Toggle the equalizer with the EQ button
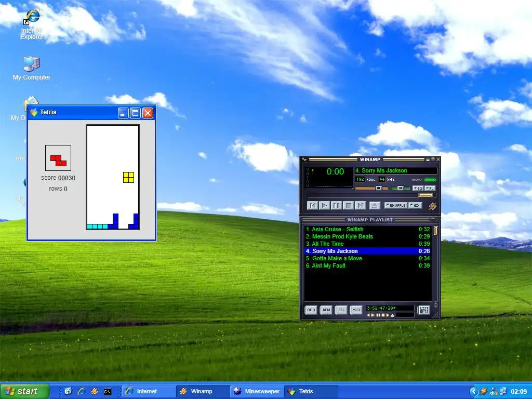The height and width of the screenshot is (399, 532). click(x=418, y=188)
